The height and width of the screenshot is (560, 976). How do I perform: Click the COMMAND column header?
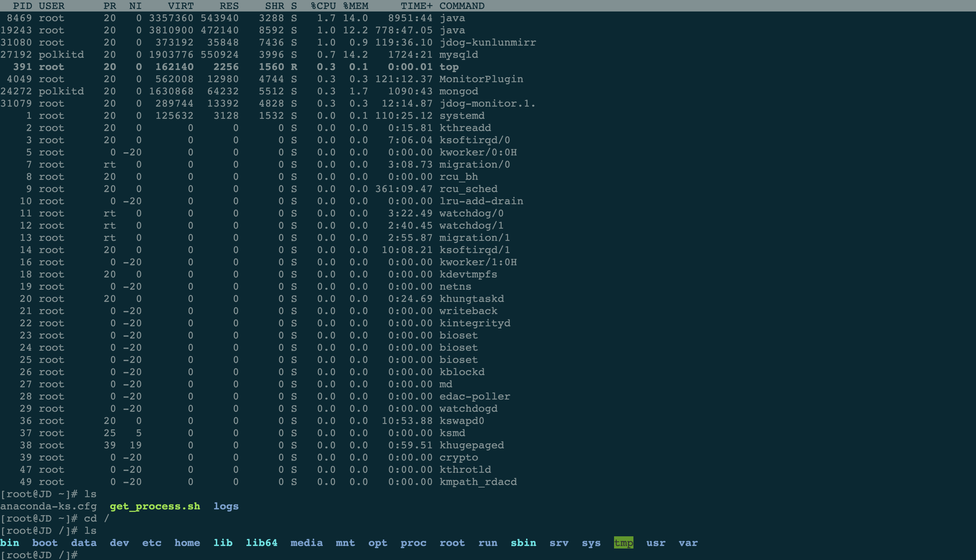point(462,6)
